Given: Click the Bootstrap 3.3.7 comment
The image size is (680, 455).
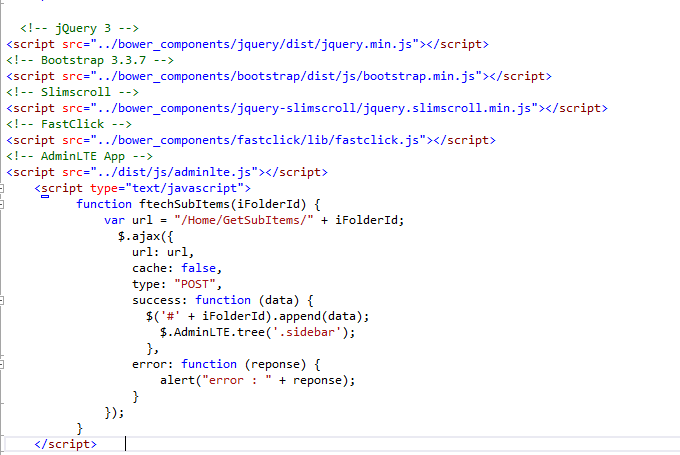Looking at the screenshot, I should (x=90, y=60).
